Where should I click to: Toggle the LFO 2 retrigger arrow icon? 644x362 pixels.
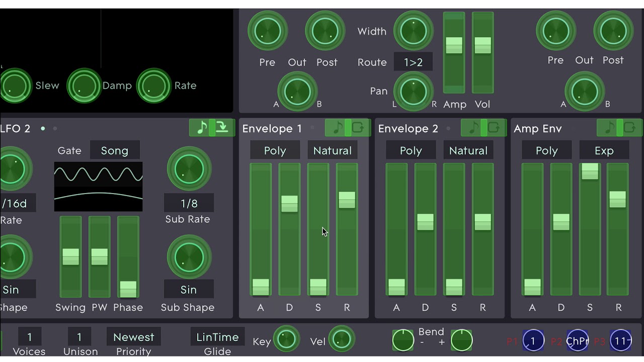click(222, 128)
